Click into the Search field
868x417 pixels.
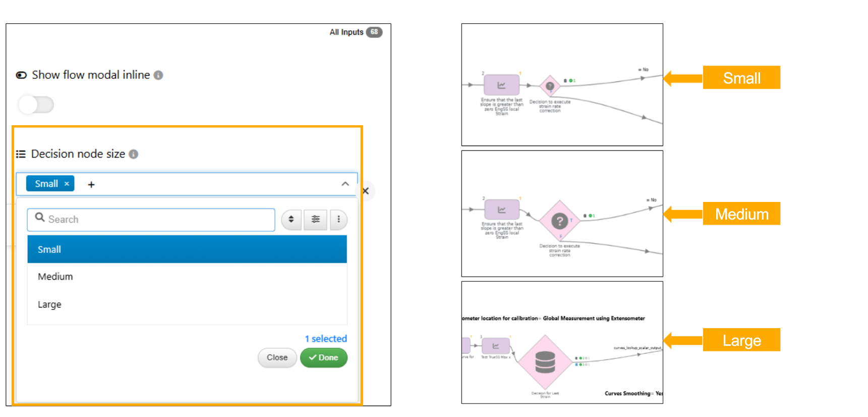click(151, 220)
